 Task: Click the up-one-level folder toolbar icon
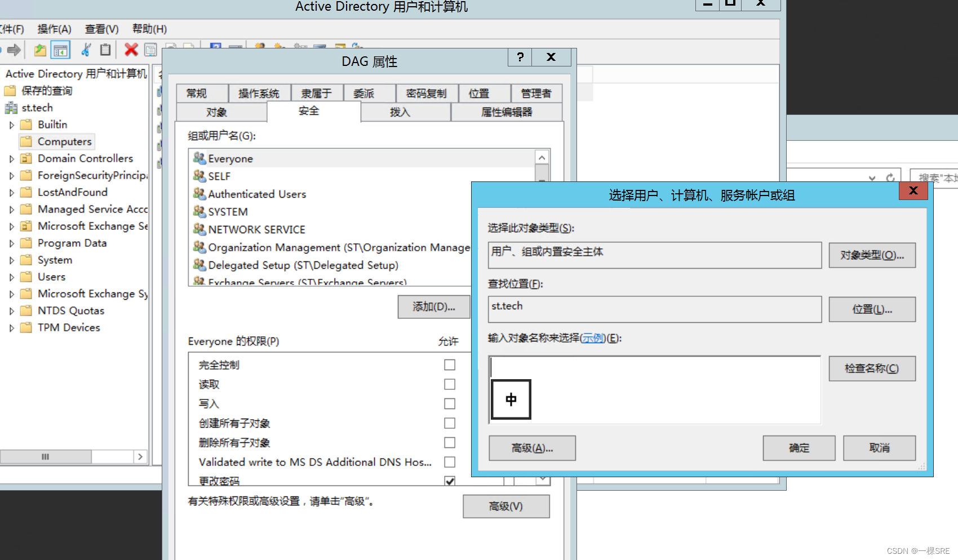pyautogui.click(x=39, y=50)
